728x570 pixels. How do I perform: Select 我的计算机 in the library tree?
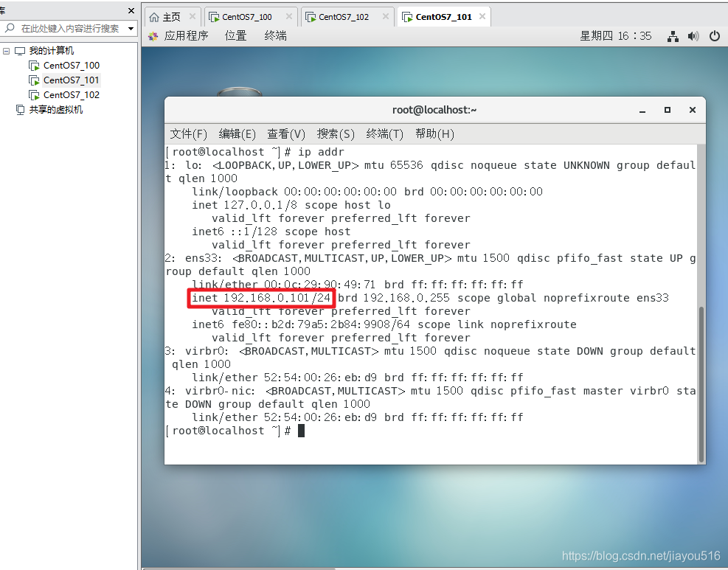pos(51,51)
